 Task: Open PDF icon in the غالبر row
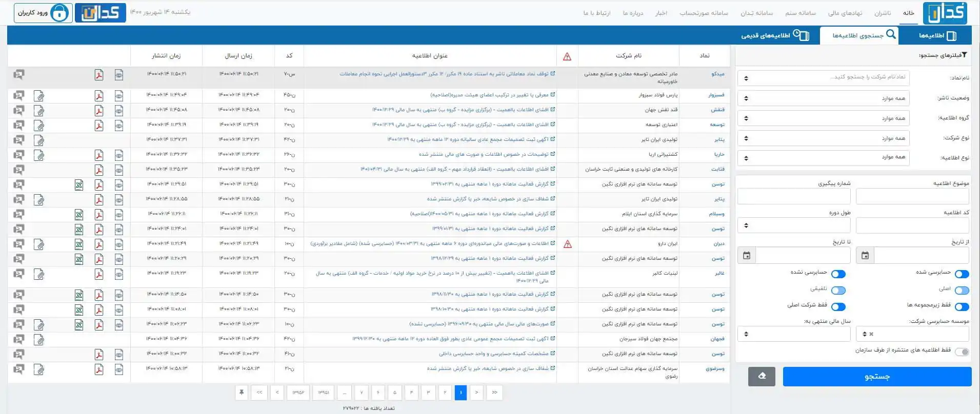[99, 275]
